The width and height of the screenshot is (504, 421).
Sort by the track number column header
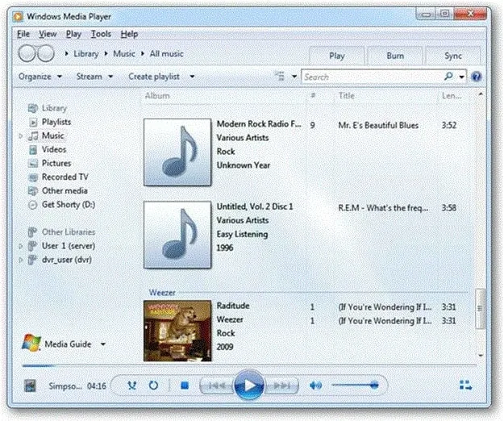(313, 95)
